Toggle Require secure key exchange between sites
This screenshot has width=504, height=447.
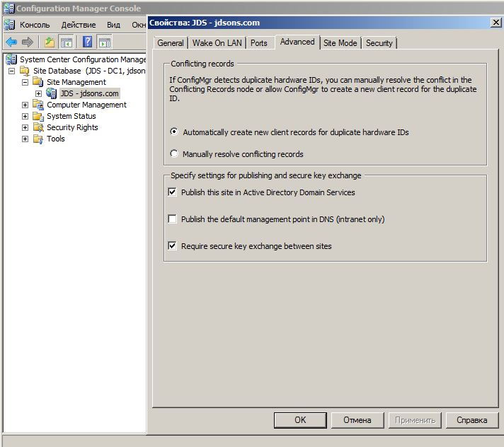(x=172, y=245)
